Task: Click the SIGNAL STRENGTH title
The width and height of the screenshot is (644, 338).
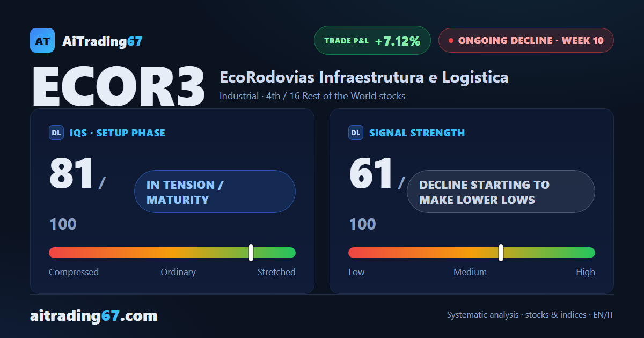Action: pyautogui.click(x=417, y=133)
